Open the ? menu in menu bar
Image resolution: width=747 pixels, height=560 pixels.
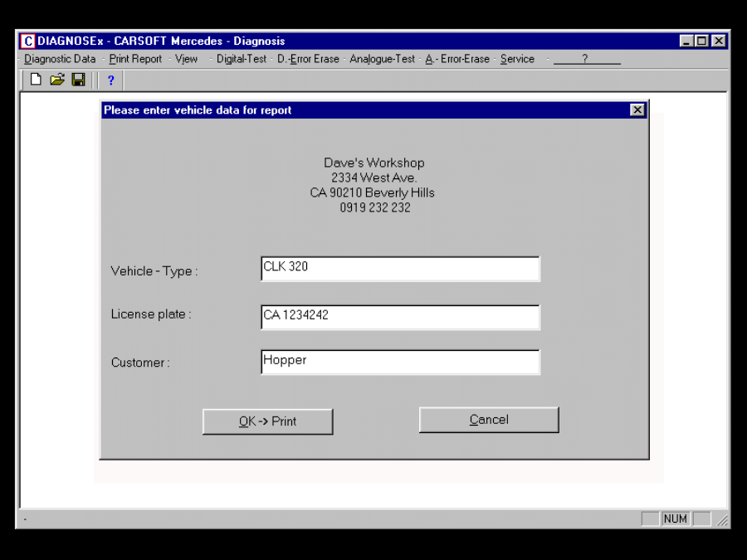pos(585,59)
